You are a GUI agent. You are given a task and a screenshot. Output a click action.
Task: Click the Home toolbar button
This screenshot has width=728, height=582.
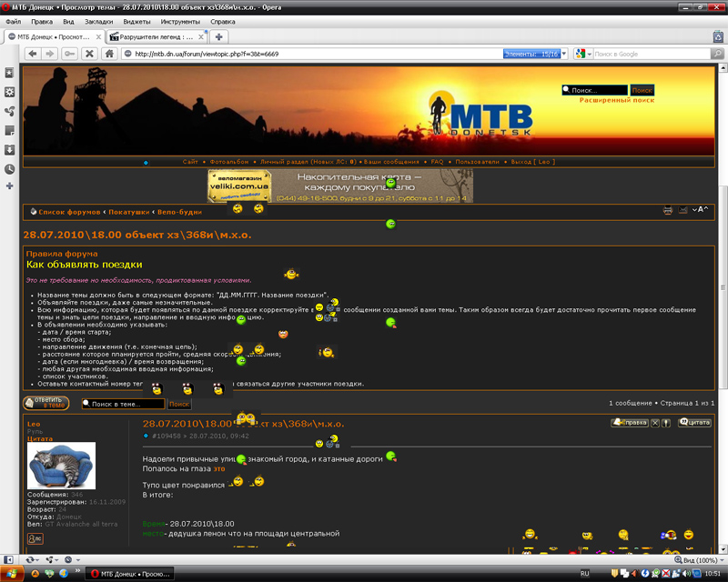click(108, 54)
